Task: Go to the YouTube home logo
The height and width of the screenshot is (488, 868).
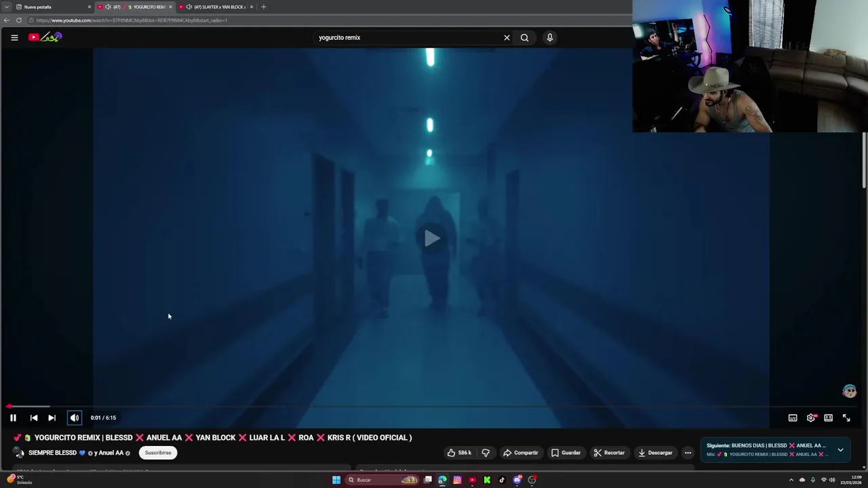Action: [x=45, y=37]
